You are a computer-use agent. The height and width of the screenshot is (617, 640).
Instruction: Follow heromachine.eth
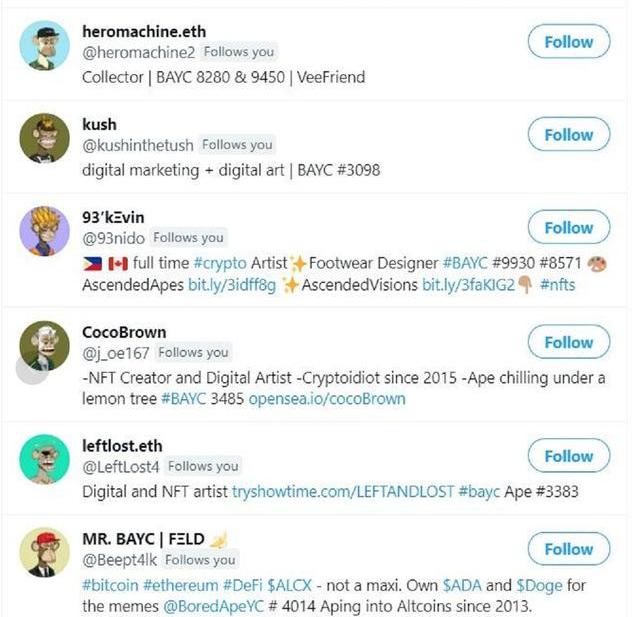pyautogui.click(x=568, y=42)
